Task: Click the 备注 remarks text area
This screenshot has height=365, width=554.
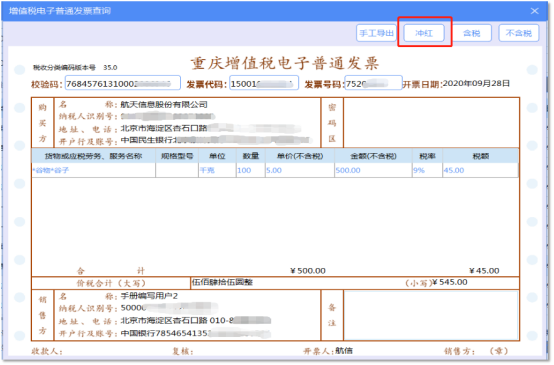Action: point(431,315)
